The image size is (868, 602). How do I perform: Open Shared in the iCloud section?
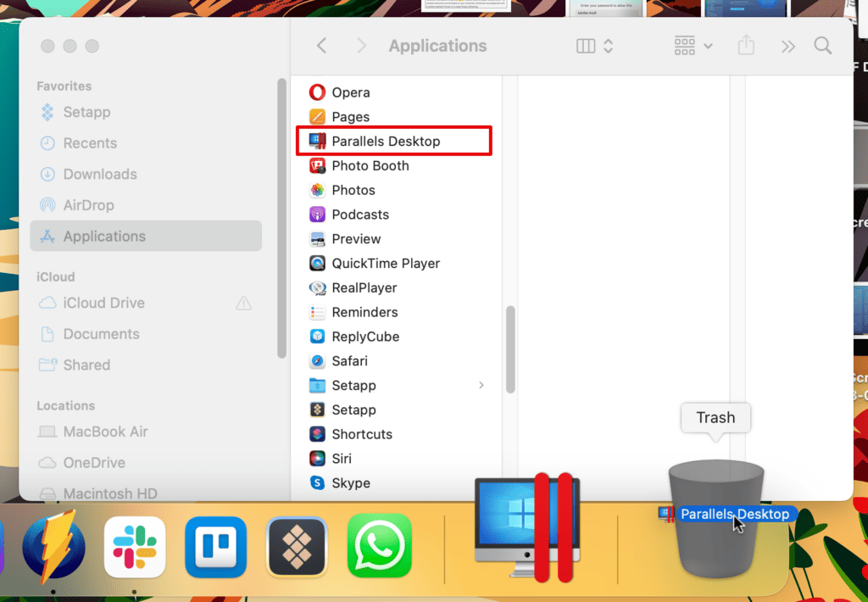(146, 365)
